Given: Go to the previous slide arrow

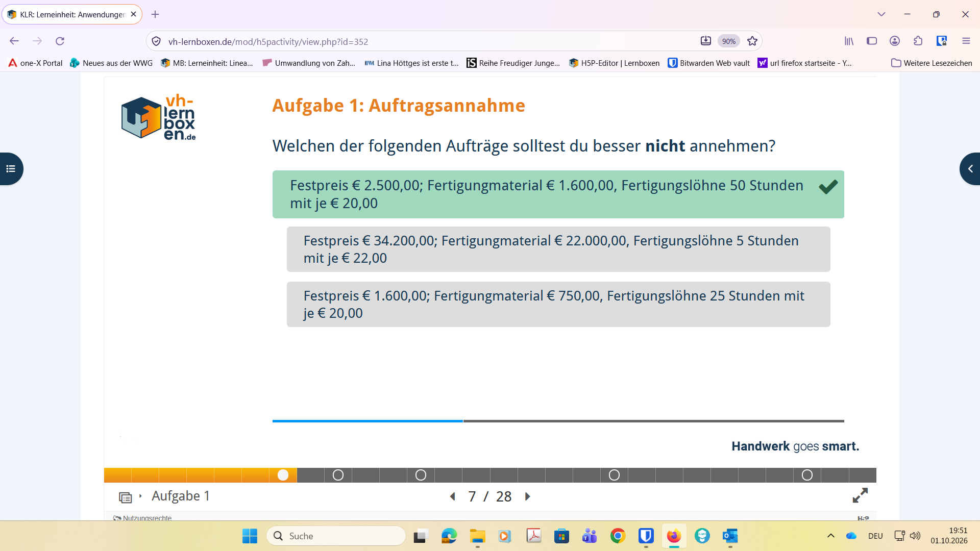Looking at the screenshot, I should pos(452,496).
